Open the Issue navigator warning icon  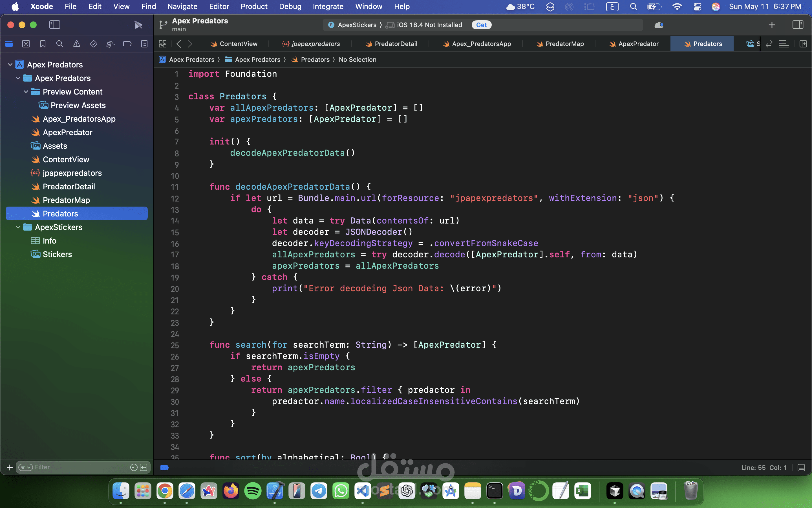tap(76, 44)
